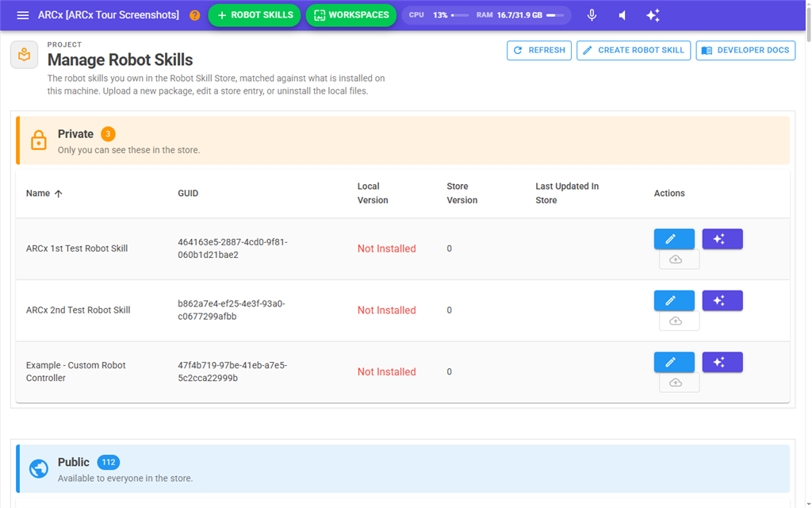Click GUID starting with 47f4b719
Screen dimensions: 812x508
232,371
